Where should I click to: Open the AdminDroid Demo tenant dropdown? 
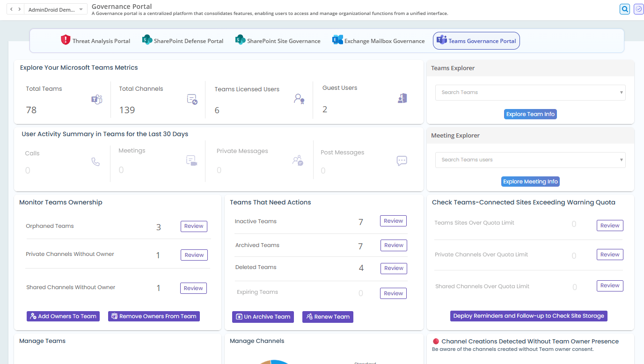click(55, 9)
